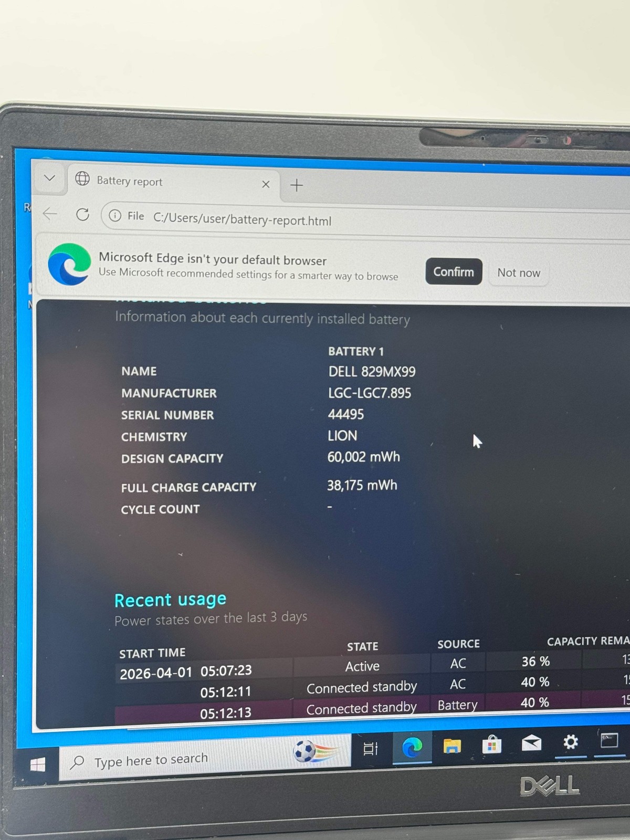This screenshot has width=630, height=840.
Task: Open File Explorer from the taskbar
Action: [452, 746]
